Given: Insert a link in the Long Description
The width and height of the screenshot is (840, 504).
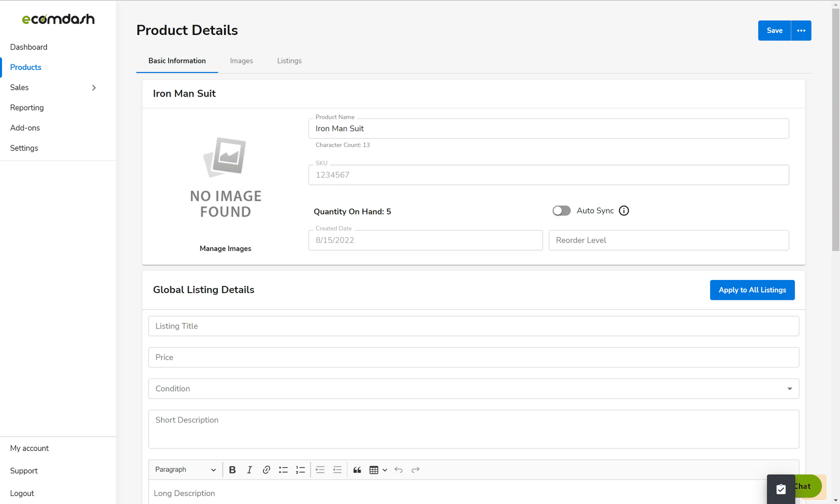Looking at the screenshot, I should click(x=266, y=469).
